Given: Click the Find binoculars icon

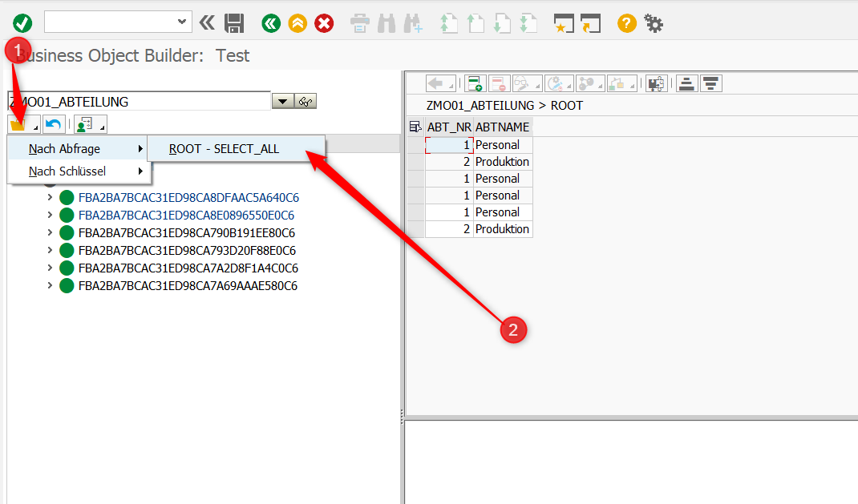Looking at the screenshot, I should coord(387,23).
